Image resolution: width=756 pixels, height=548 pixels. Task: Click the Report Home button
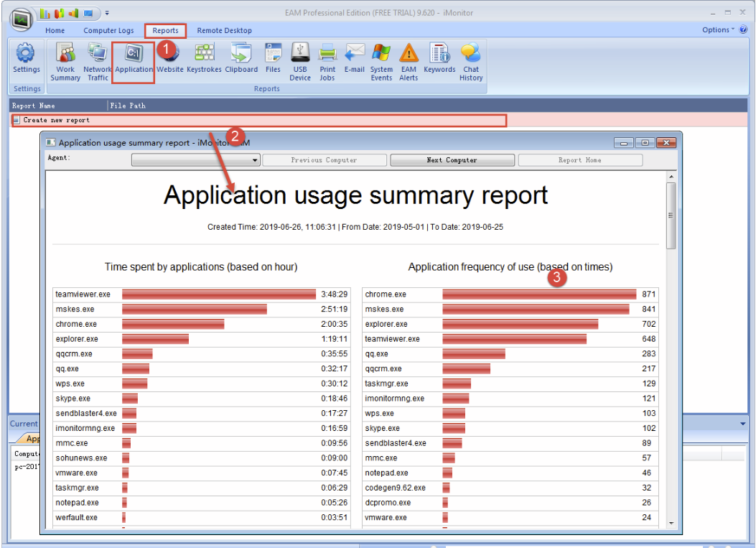tap(580, 160)
